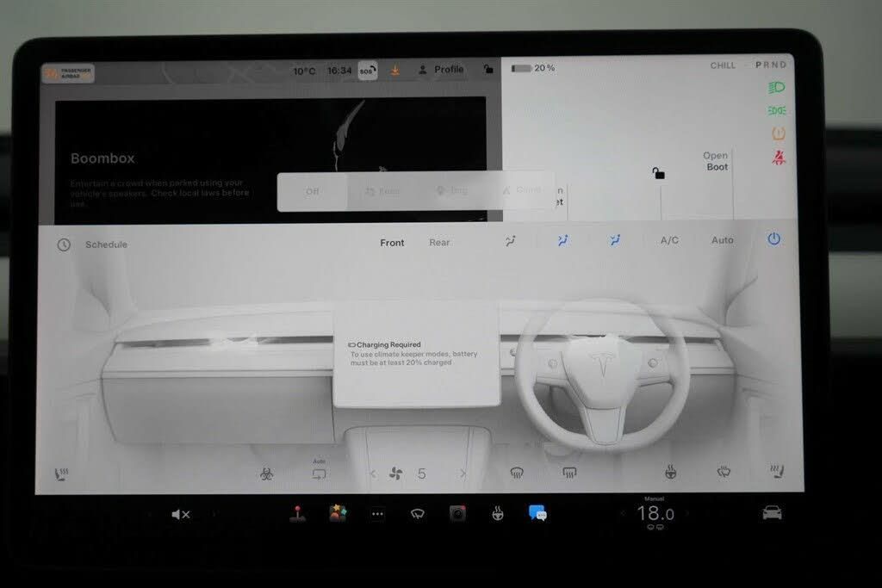
Task: Tap the PRND gear indicator
Action: pos(771,65)
